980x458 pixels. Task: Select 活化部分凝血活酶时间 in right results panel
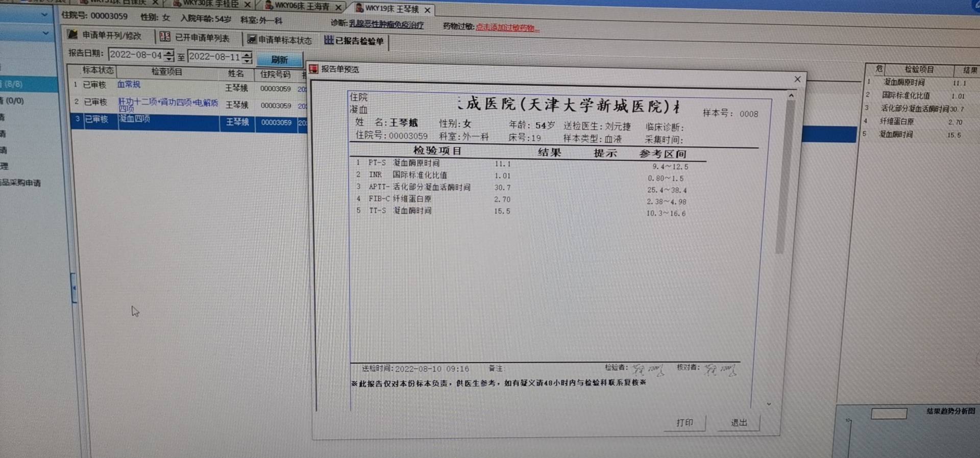[915, 109]
